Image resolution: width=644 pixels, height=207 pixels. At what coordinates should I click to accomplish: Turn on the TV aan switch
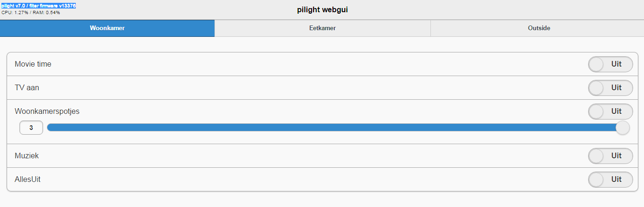coord(610,88)
